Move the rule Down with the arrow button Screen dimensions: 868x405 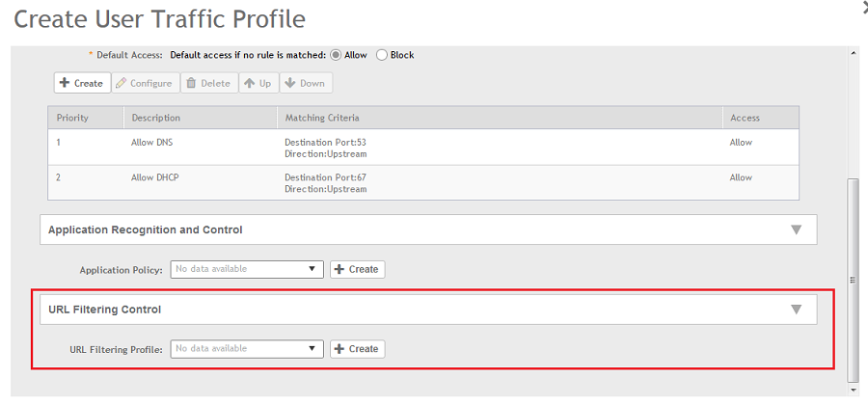pyautogui.click(x=305, y=83)
